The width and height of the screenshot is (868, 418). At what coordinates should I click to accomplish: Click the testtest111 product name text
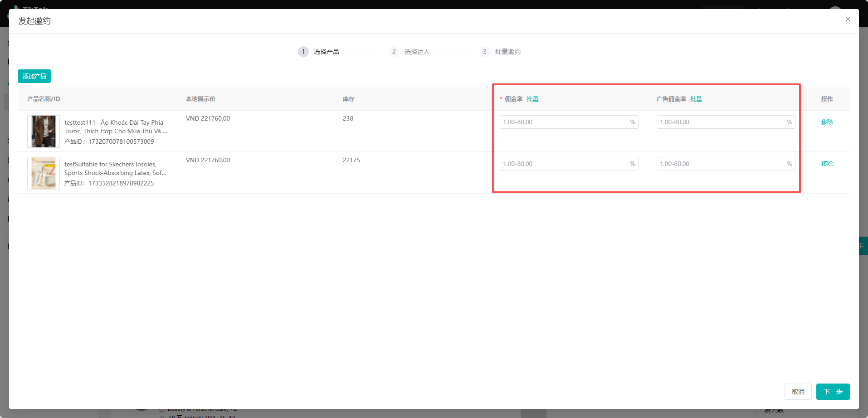[116, 127]
